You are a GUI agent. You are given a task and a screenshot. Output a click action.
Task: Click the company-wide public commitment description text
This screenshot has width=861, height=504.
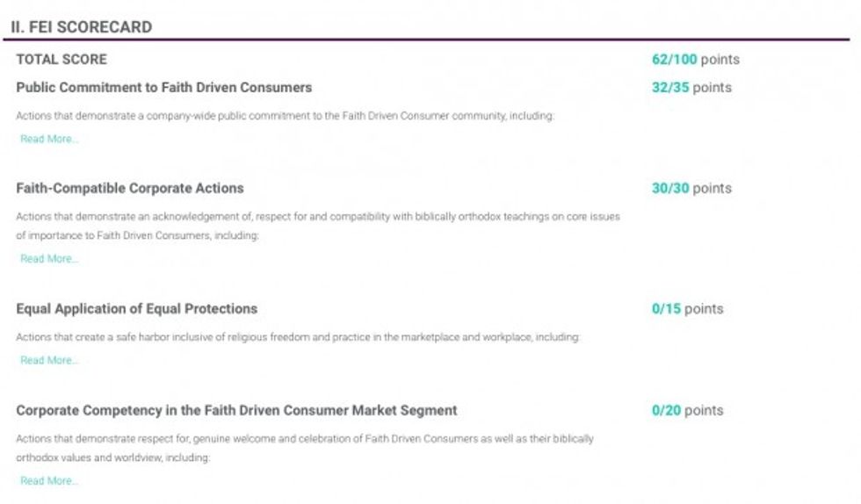[x=286, y=116]
